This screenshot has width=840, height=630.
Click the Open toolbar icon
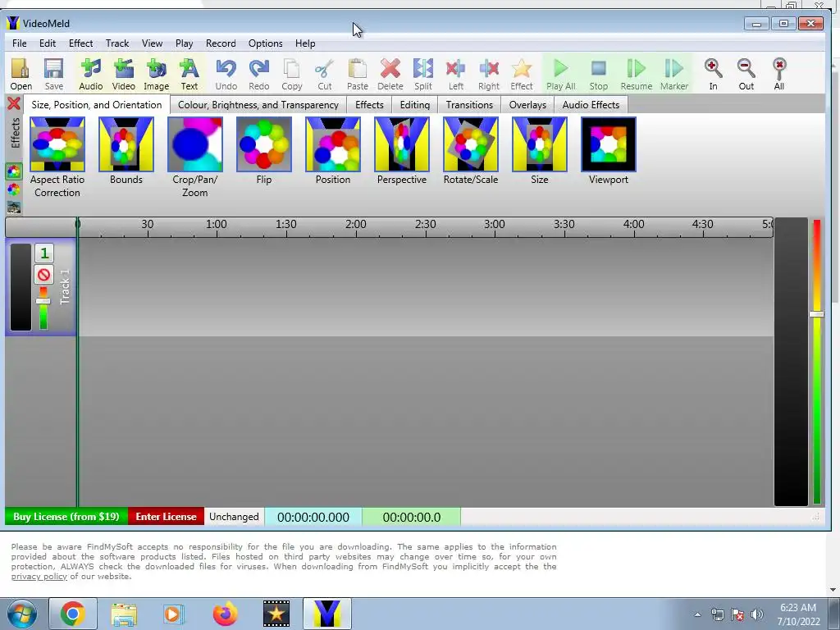pos(21,74)
